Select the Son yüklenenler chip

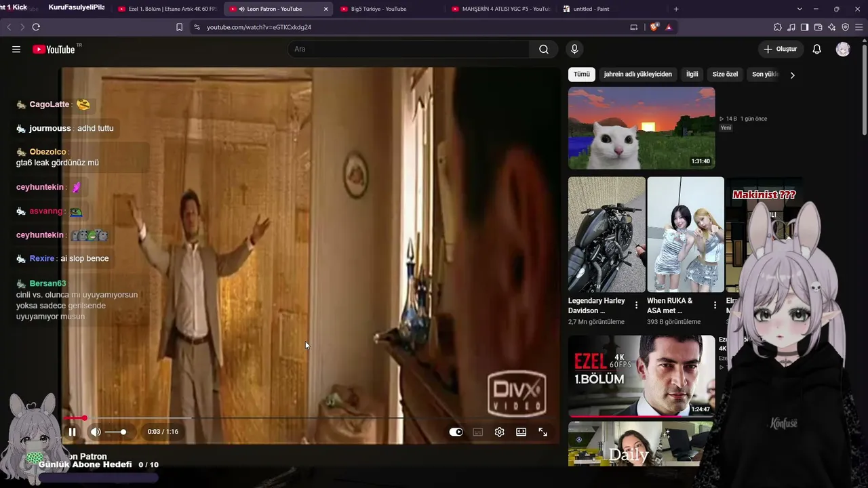(x=765, y=75)
